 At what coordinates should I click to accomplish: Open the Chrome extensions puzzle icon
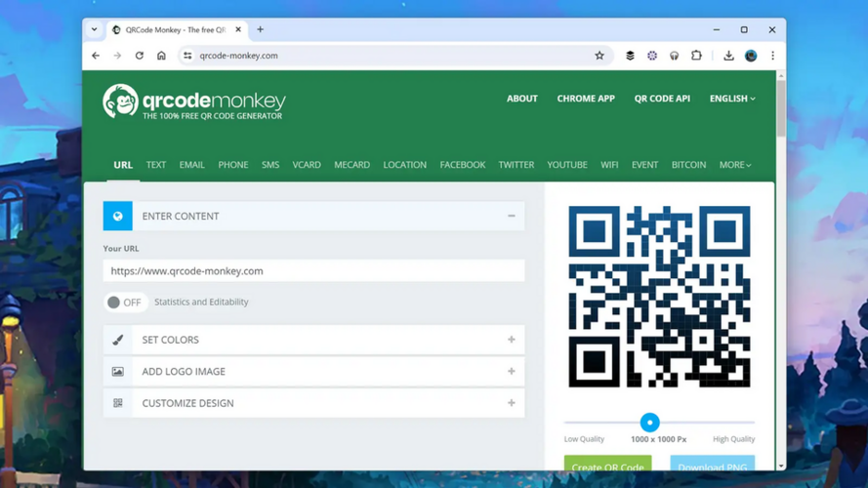point(696,56)
